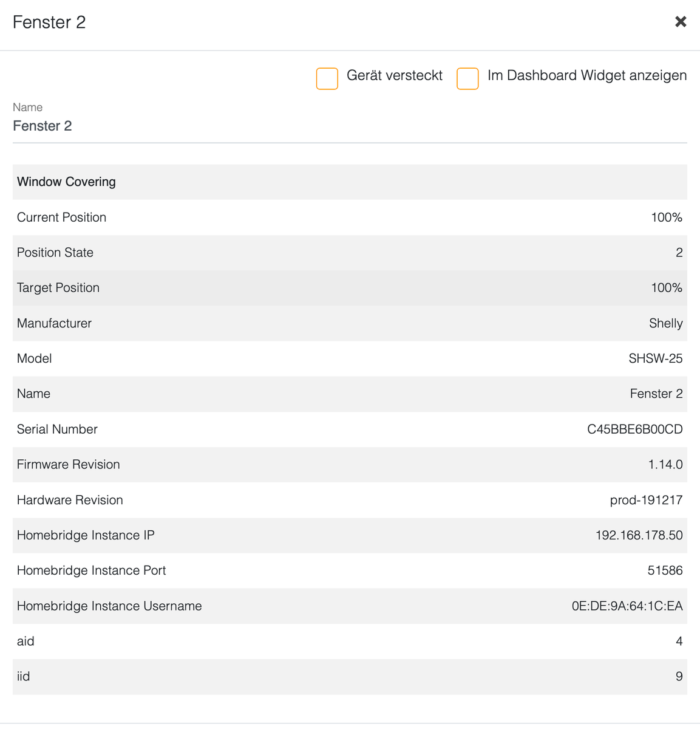This screenshot has width=700, height=729.
Task: Click the Homebridge Instance Username value
Action: pyautogui.click(x=627, y=606)
